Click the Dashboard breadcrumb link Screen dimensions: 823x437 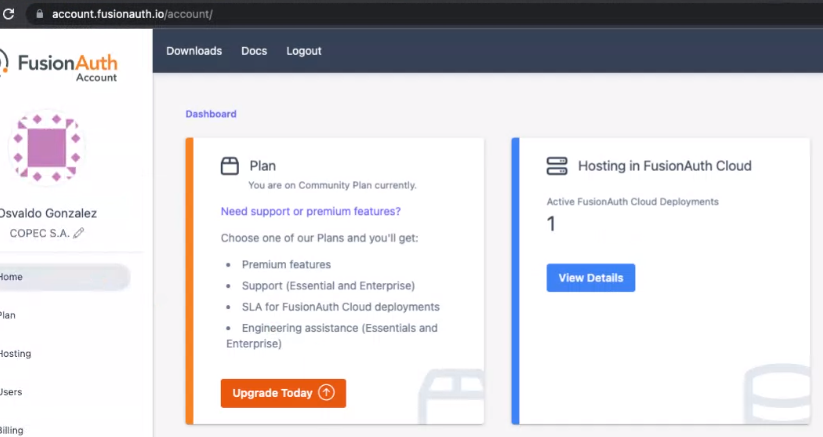tap(211, 114)
